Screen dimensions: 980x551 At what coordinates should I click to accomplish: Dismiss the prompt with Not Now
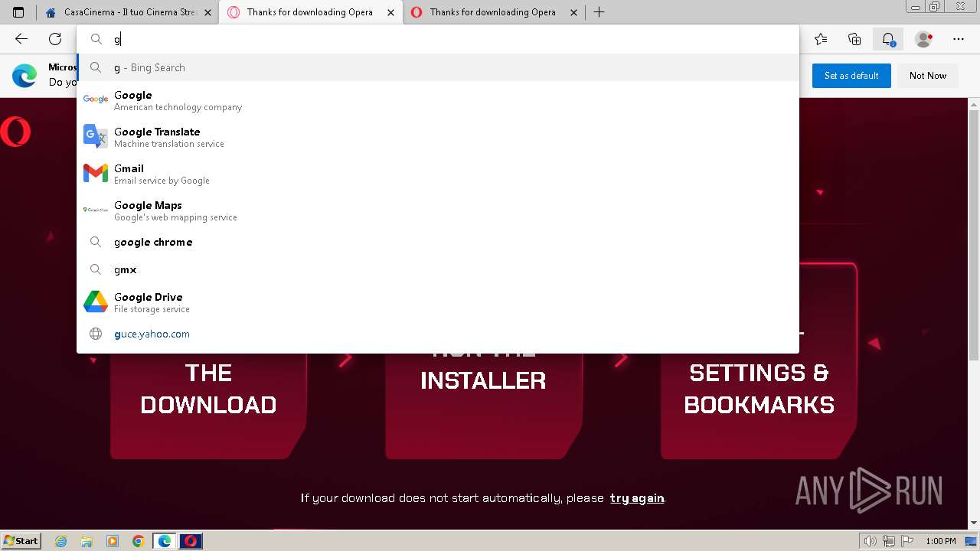[928, 76]
